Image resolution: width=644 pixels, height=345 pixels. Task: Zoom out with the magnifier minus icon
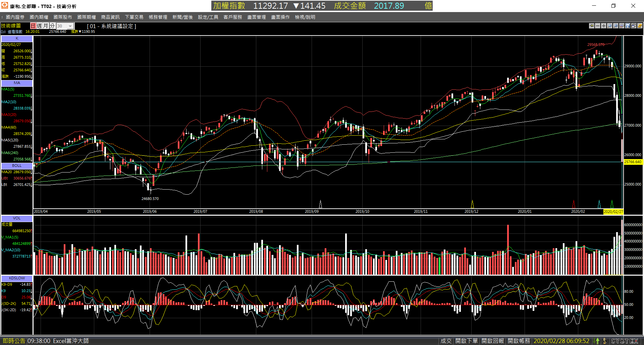(610, 26)
